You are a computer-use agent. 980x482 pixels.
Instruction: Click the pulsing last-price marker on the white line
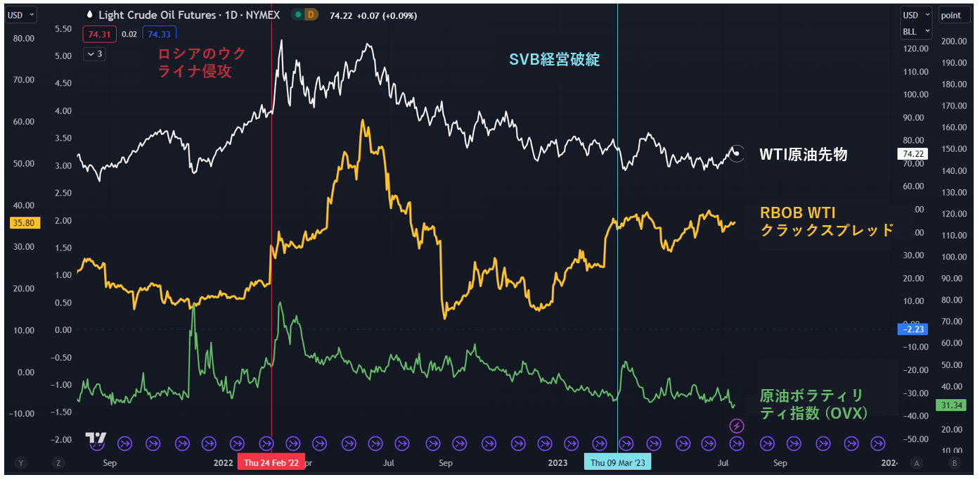pos(736,153)
